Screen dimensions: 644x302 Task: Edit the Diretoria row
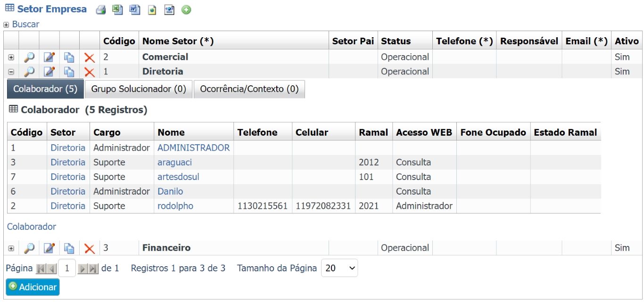point(49,72)
